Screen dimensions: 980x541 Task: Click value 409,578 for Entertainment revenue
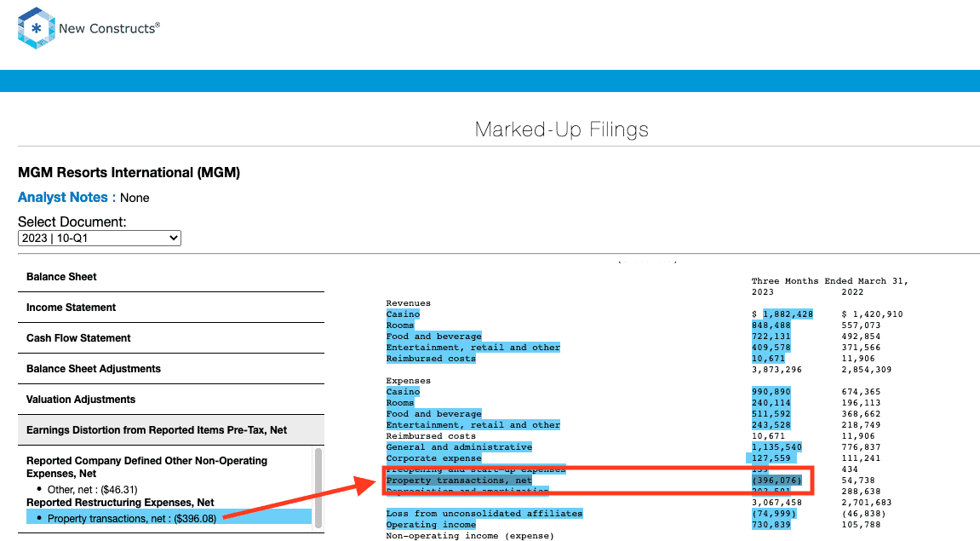(771, 348)
